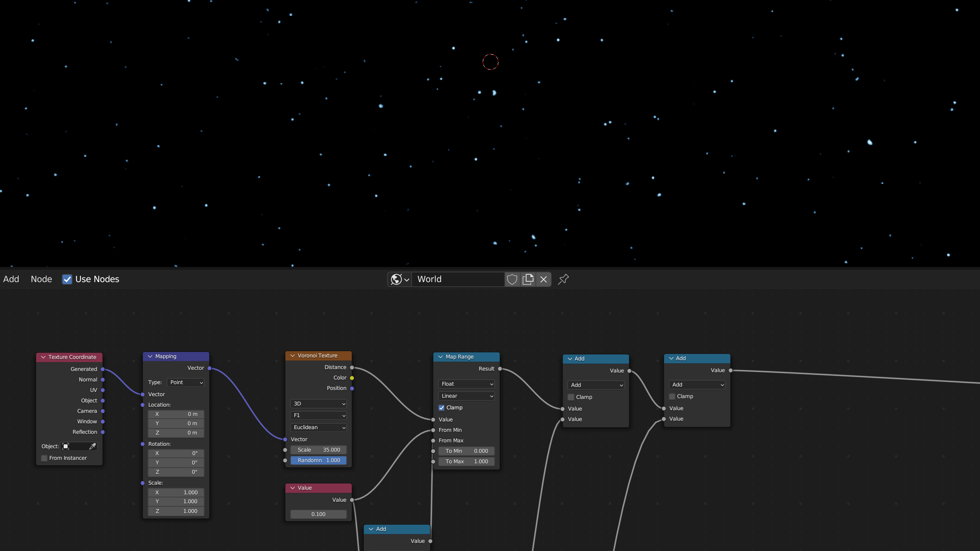Toggle the pin icon in the header
This screenshot has width=980, height=551.
click(563, 279)
